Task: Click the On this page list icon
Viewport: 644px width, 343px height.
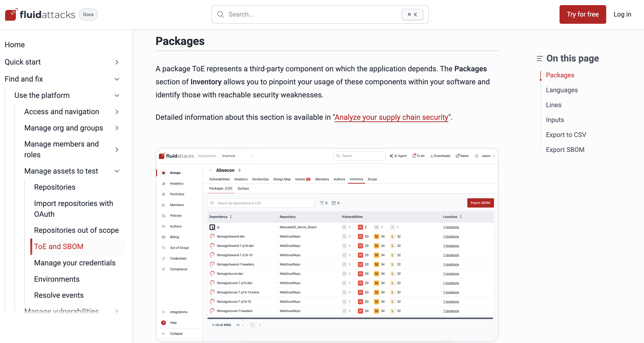Action: [539, 59]
